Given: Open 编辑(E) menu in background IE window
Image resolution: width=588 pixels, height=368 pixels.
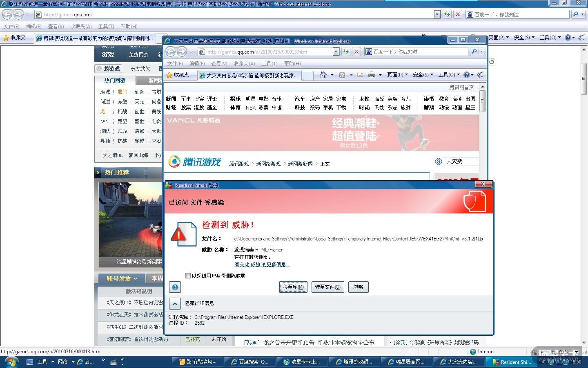Looking at the screenshot, I should click(33, 27).
